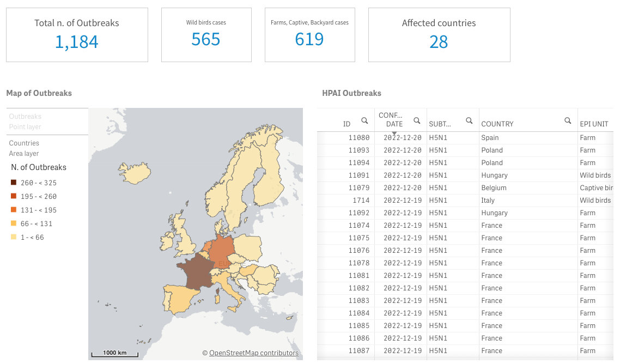Open search for CONF DATE column
The width and height of the screenshot is (620, 364).
(x=417, y=120)
